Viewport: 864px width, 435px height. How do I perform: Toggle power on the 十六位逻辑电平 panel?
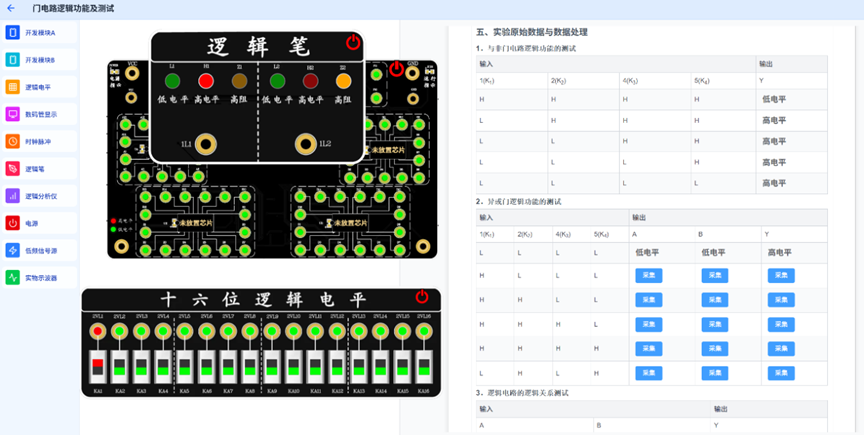click(422, 297)
